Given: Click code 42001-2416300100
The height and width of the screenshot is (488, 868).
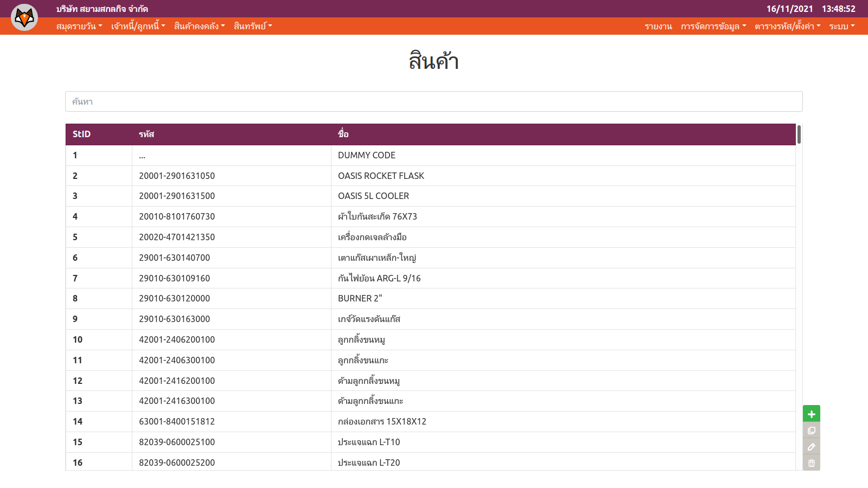Looking at the screenshot, I should click(177, 401).
